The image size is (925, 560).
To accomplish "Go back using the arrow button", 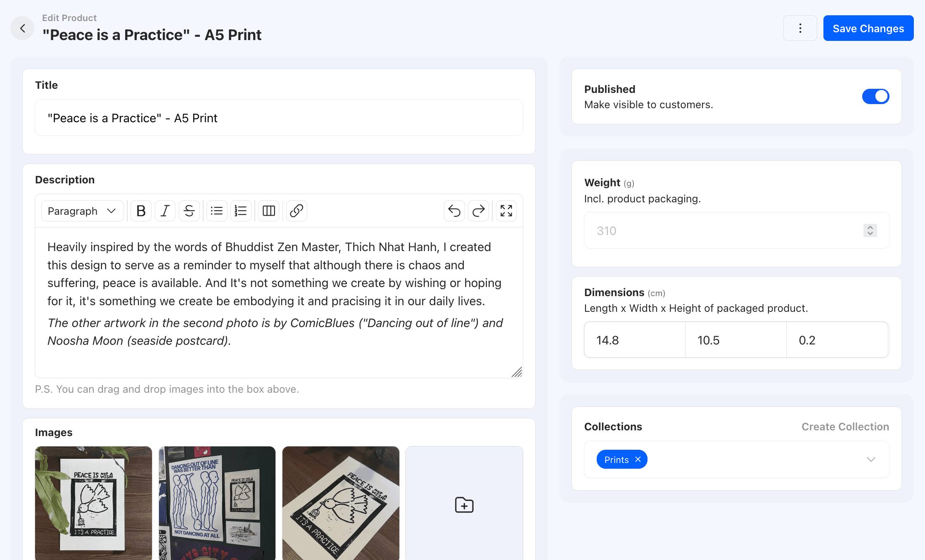I will coord(22,28).
